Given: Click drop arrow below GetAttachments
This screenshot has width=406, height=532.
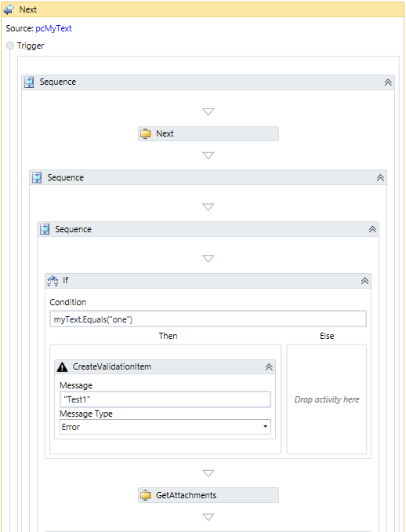Looking at the screenshot, I should click(x=208, y=517).
